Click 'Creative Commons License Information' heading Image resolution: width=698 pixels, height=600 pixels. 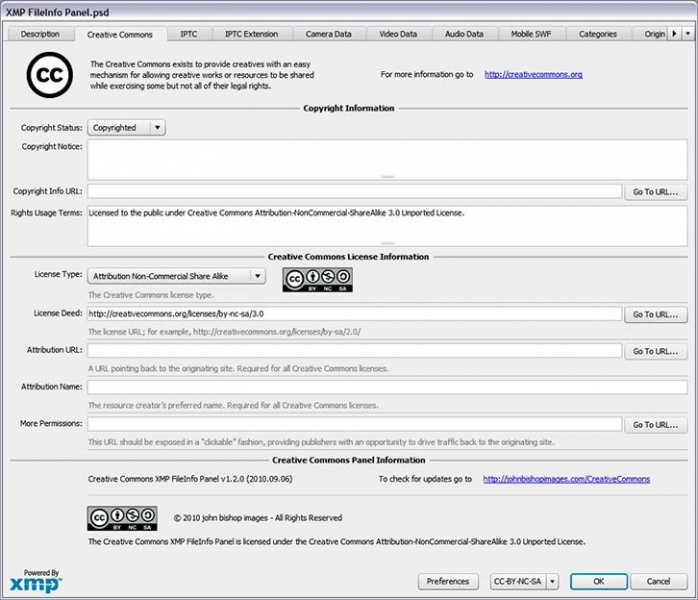click(349, 257)
